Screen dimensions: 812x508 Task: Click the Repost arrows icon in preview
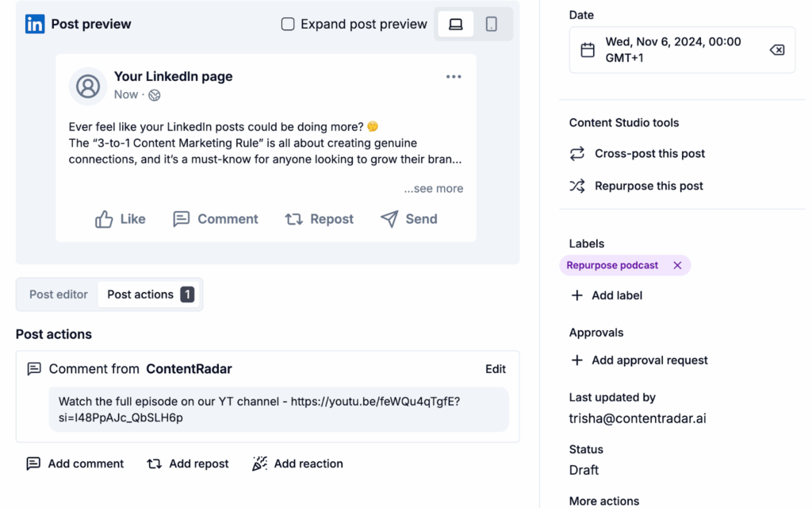(294, 219)
